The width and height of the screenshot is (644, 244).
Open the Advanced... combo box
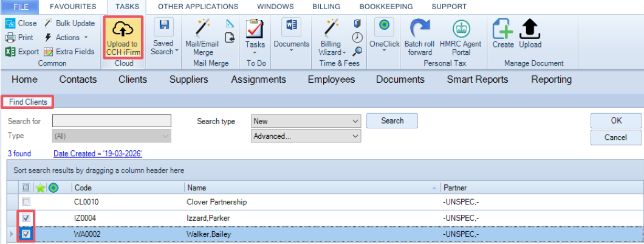tap(306, 136)
